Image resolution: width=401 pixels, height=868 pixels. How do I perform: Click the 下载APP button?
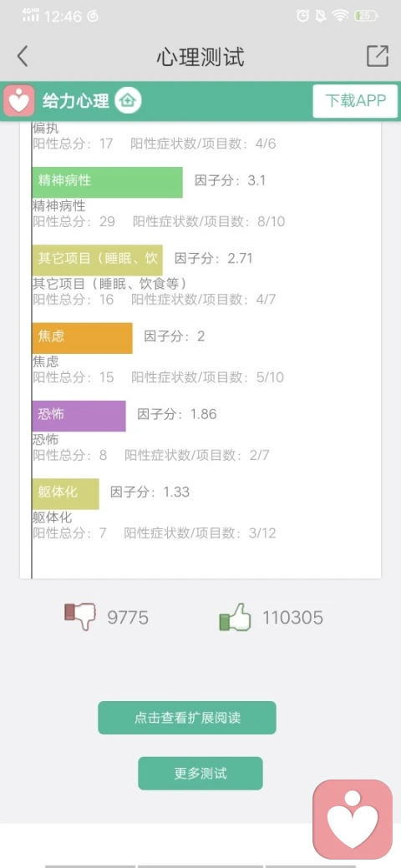(355, 101)
